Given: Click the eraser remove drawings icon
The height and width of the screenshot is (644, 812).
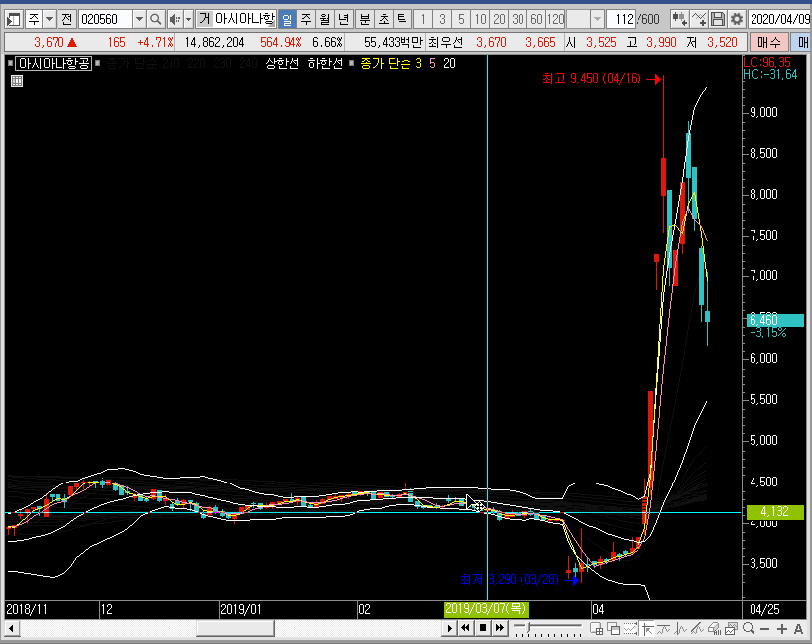Looking at the screenshot, I should (x=715, y=629).
